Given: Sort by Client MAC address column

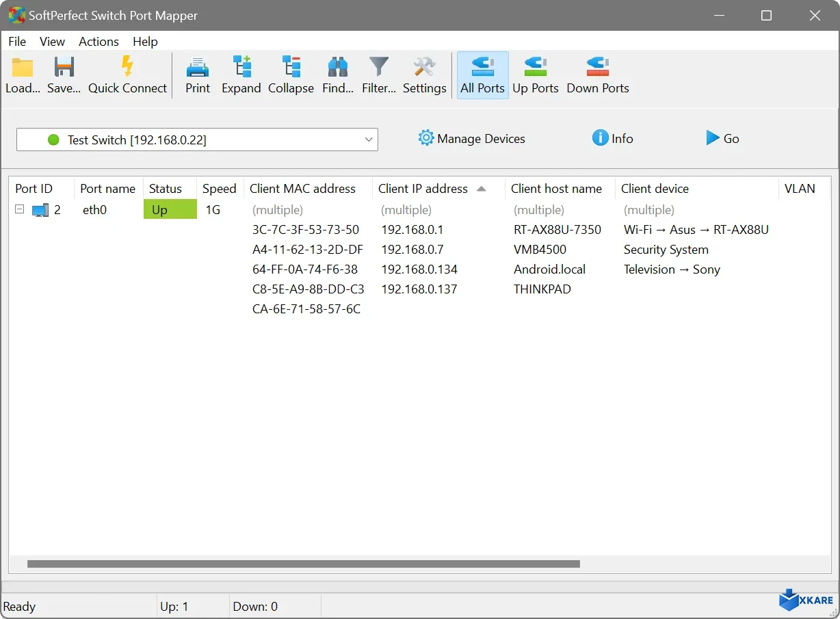Looking at the screenshot, I should tap(308, 189).
